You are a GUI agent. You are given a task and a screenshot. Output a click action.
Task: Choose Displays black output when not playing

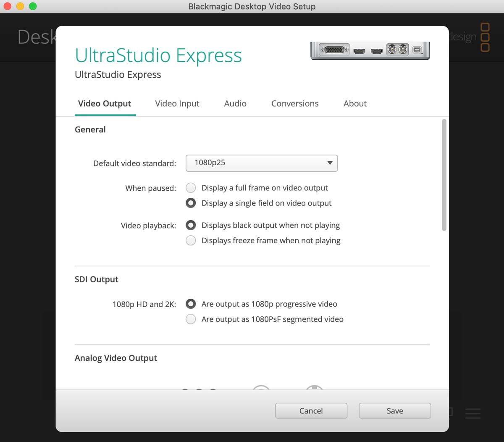point(191,225)
